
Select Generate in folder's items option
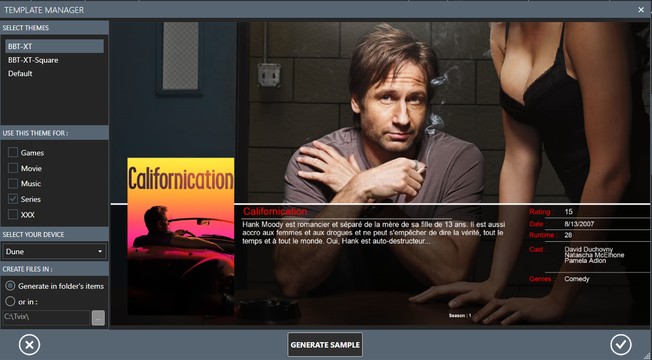(x=10, y=286)
